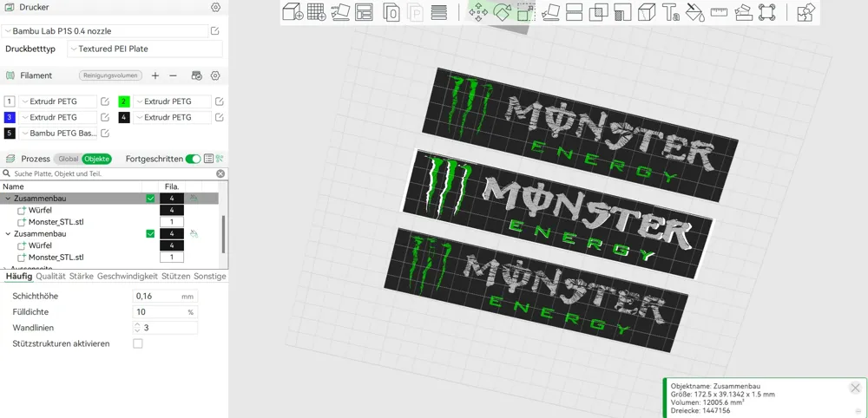Click the Fülldichte percentage field
Viewport: 868px width, 418px height.
(x=165, y=312)
